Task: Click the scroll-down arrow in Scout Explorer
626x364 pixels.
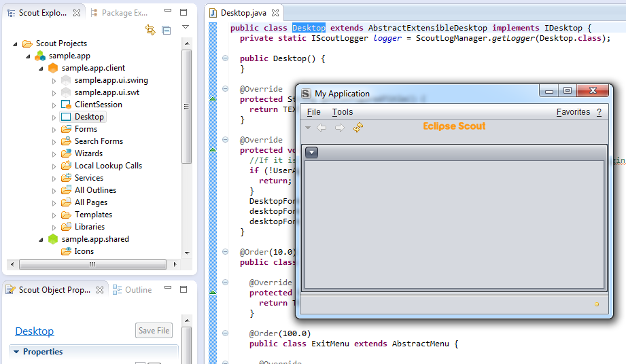Action: tap(187, 253)
